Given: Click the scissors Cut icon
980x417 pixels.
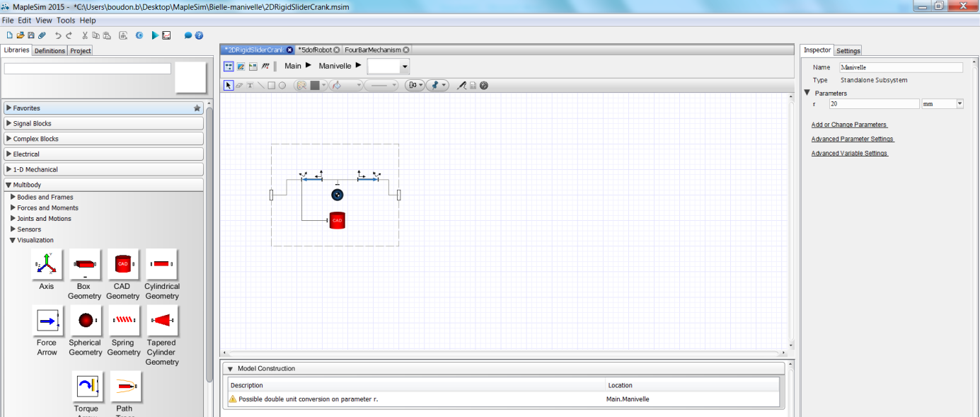Looking at the screenshot, I should (x=85, y=35).
